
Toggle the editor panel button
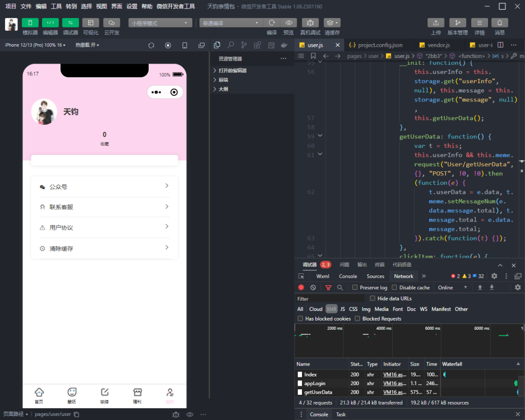[x=50, y=23]
